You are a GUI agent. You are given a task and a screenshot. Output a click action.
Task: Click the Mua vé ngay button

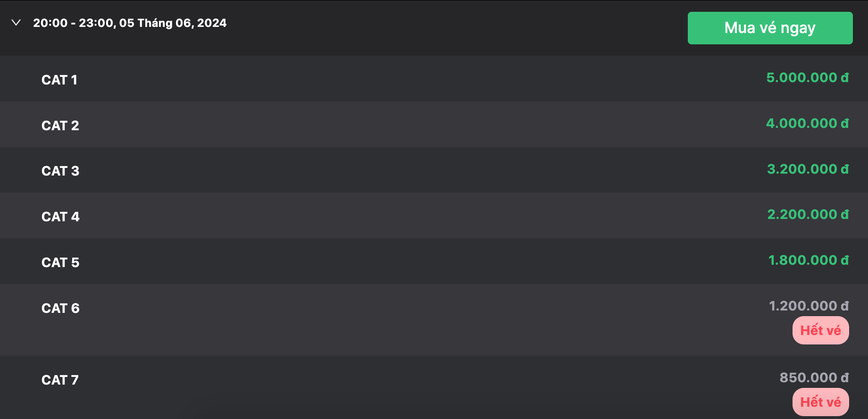770,28
